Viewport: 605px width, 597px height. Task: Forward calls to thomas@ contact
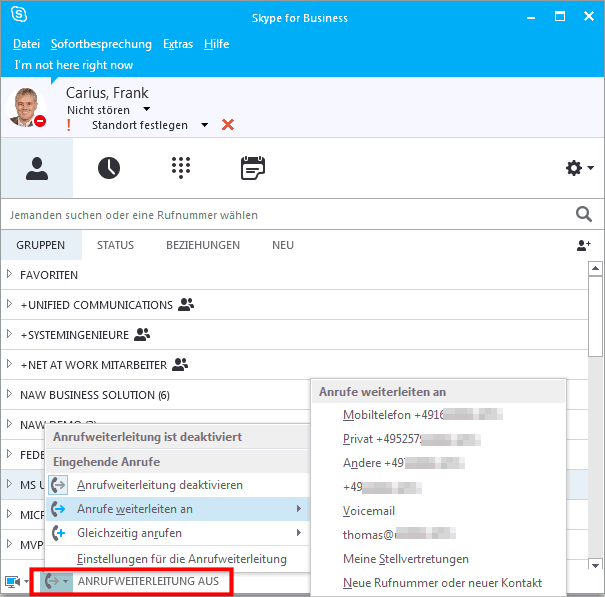click(x=438, y=535)
